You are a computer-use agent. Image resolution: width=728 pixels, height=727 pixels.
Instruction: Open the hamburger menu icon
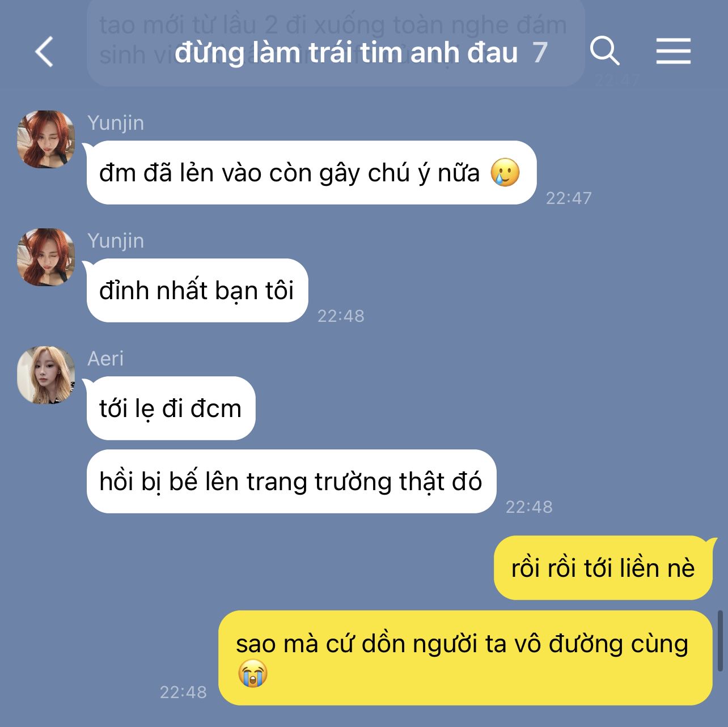coord(674,51)
